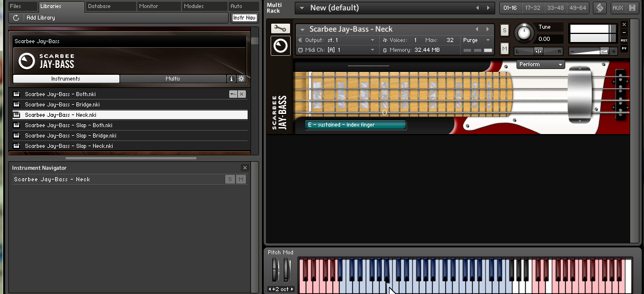Click the Add Library button
This screenshot has width=644, height=294.
pyautogui.click(x=41, y=18)
